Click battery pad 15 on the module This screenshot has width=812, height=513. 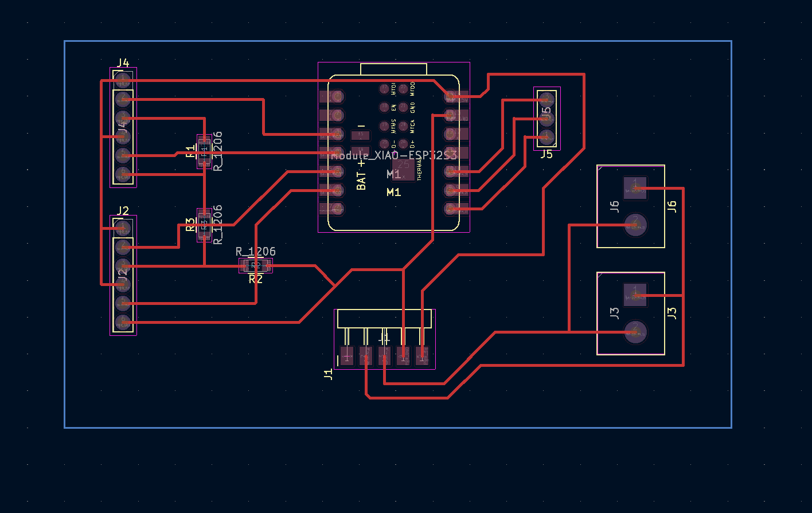[x=361, y=136]
